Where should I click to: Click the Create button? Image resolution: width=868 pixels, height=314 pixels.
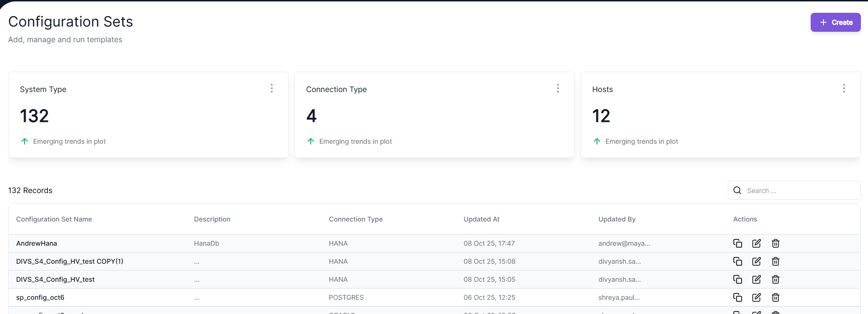click(835, 22)
